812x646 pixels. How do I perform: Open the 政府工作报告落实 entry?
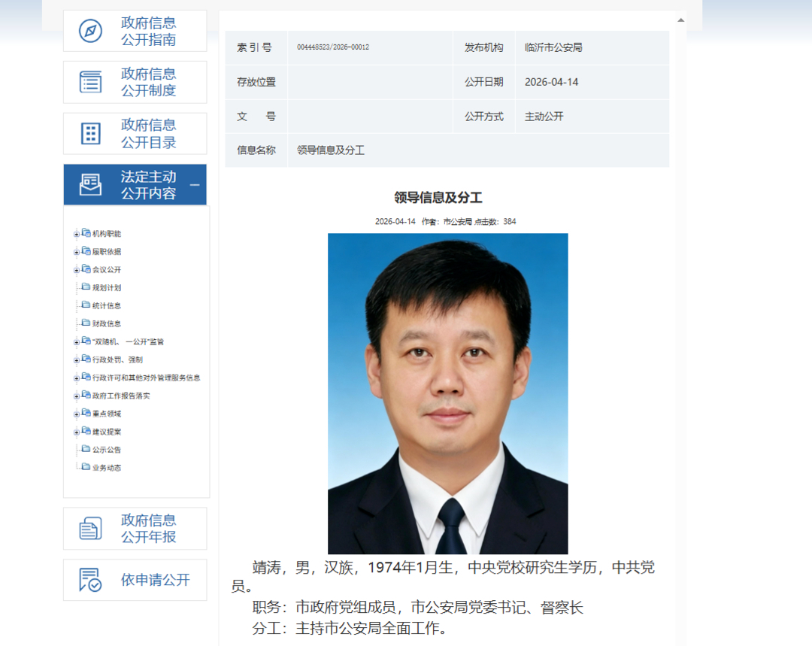pyautogui.click(x=121, y=396)
